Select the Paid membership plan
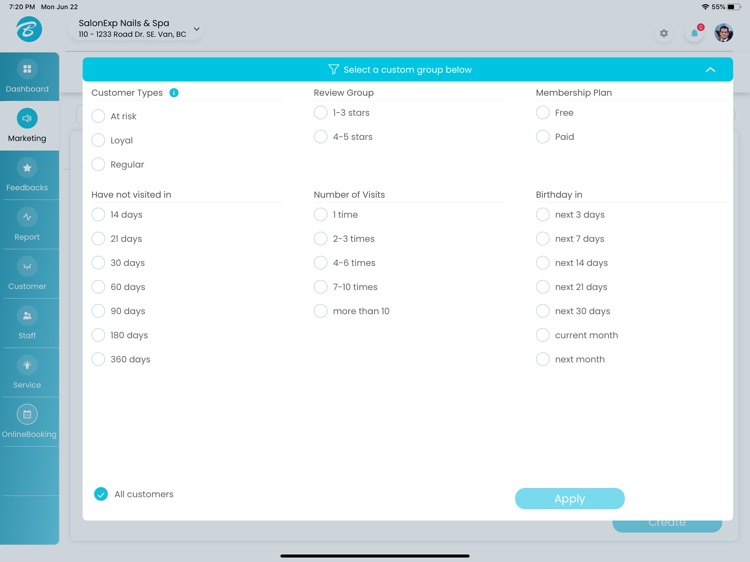The height and width of the screenshot is (562, 750). point(543,137)
